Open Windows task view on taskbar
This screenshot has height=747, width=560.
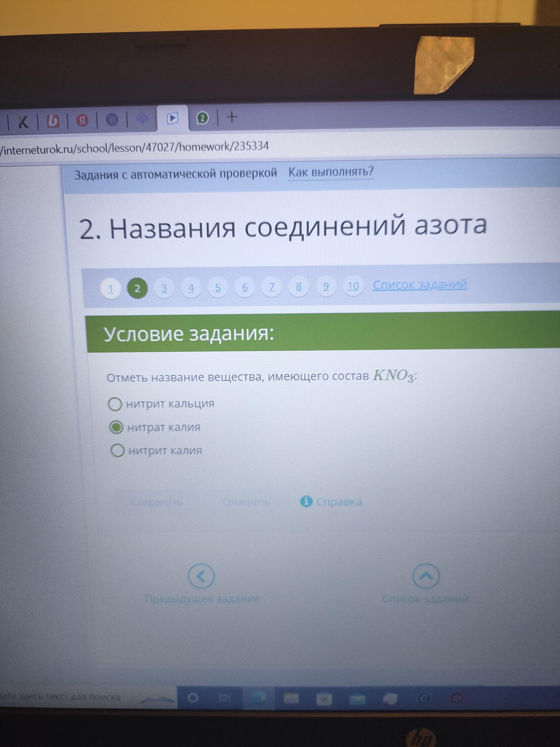[224, 697]
